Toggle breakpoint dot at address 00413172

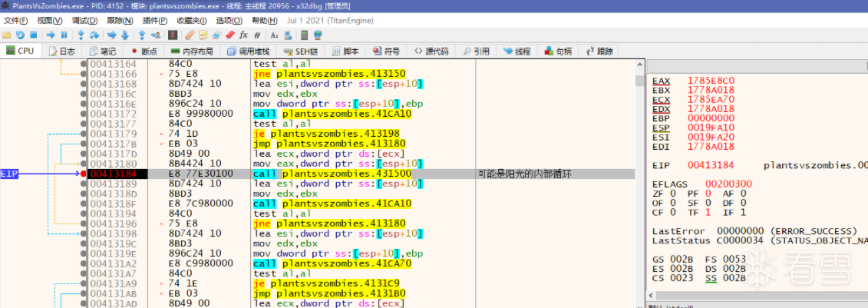click(84, 113)
